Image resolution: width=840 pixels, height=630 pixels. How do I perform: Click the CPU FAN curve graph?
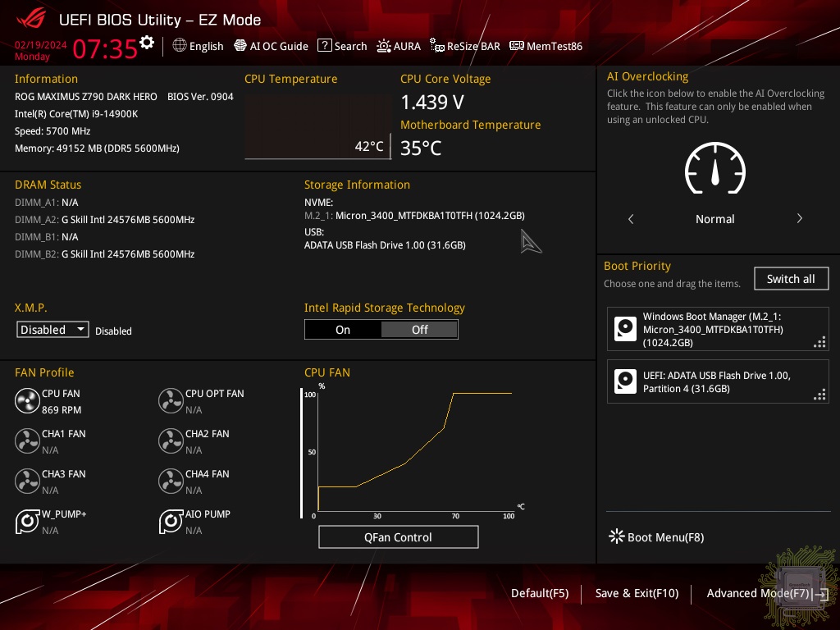(x=414, y=453)
